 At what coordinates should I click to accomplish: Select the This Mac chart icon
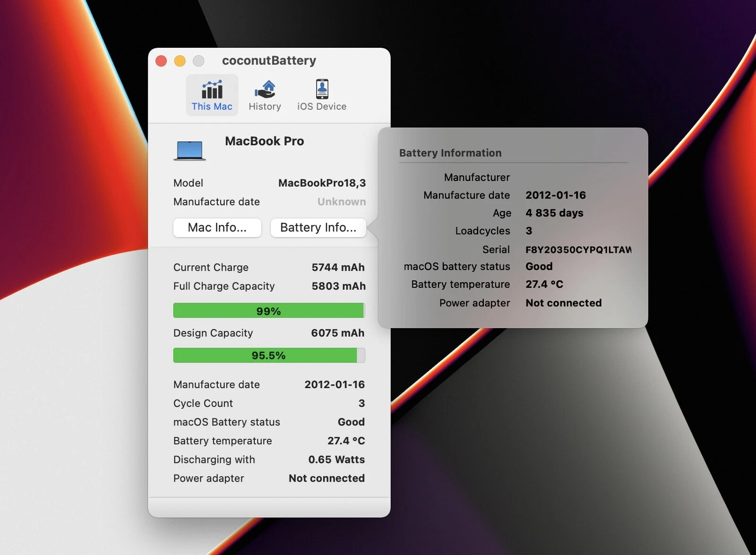[212, 89]
